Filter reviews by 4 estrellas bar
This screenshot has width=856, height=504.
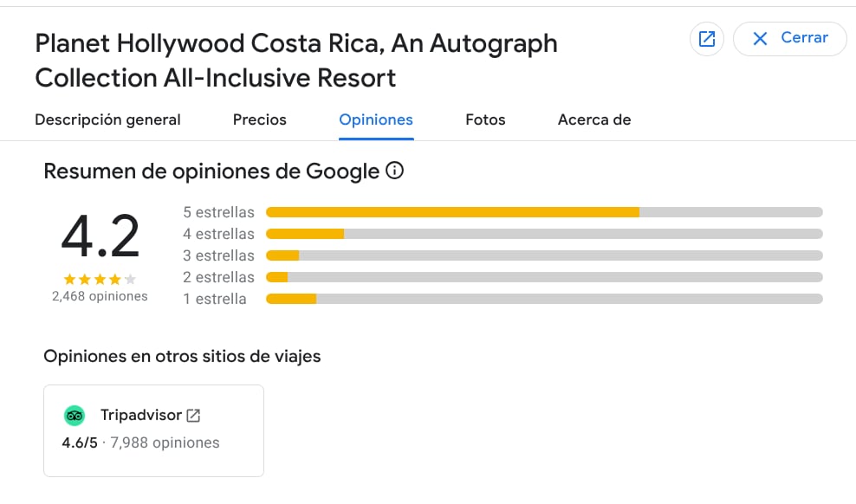(543, 234)
